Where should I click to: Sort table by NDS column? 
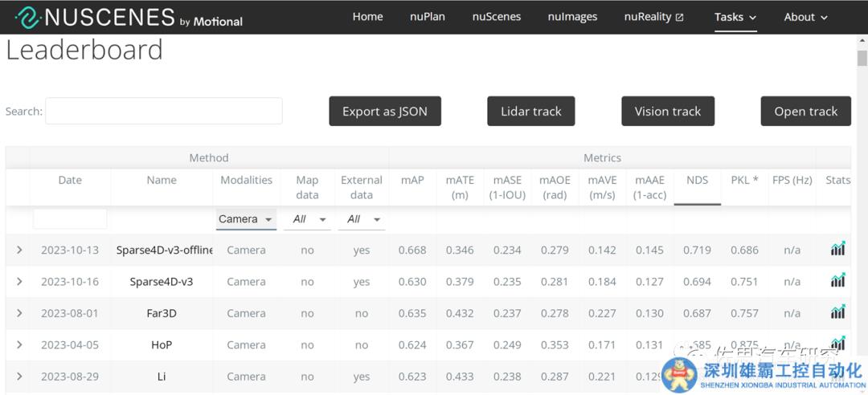tap(697, 181)
